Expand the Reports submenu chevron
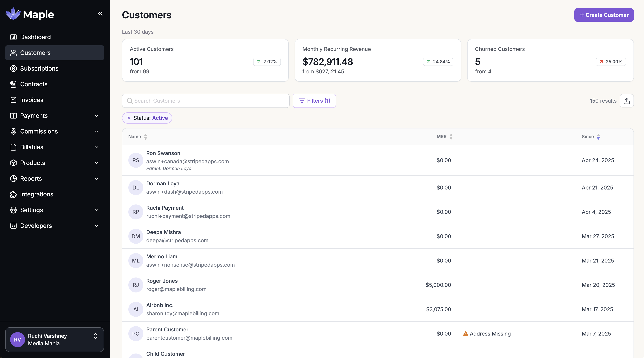644x358 pixels. coord(97,179)
